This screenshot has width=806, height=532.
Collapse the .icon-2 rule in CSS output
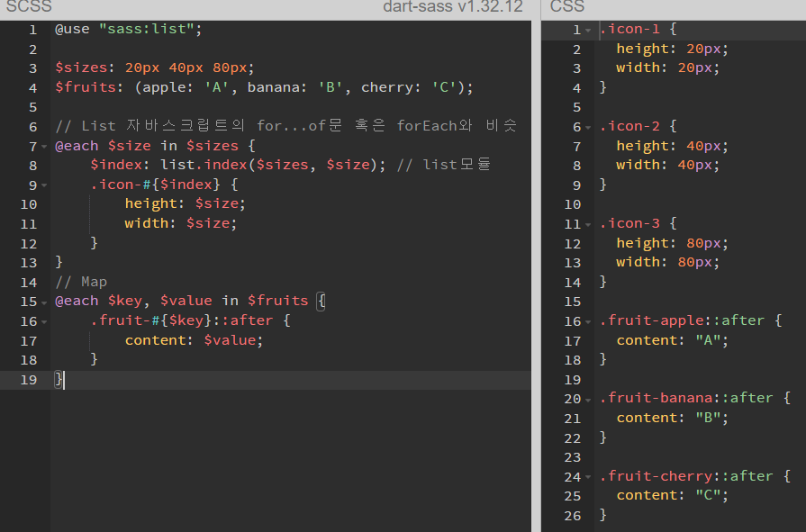click(x=588, y=127)
